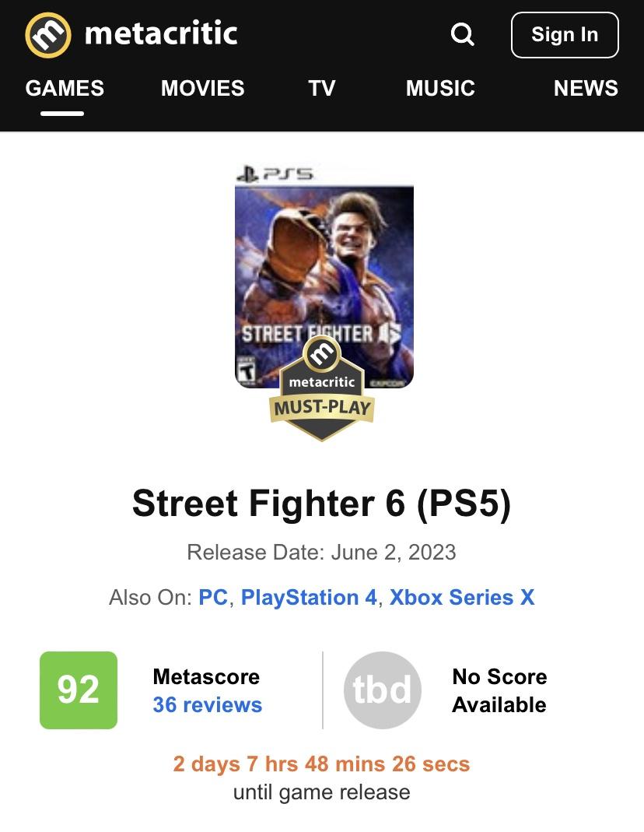View the 36 reviews link

[x=207, y=705]
